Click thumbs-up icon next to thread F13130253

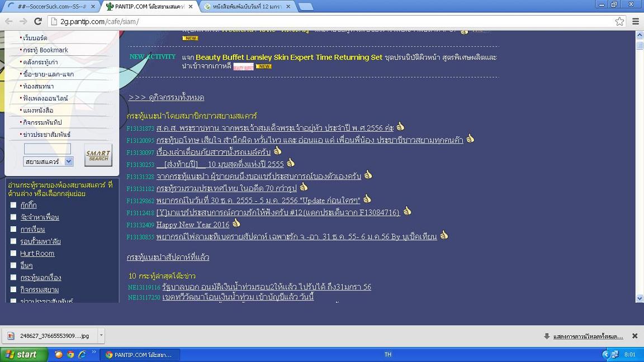tap(291, 163)
